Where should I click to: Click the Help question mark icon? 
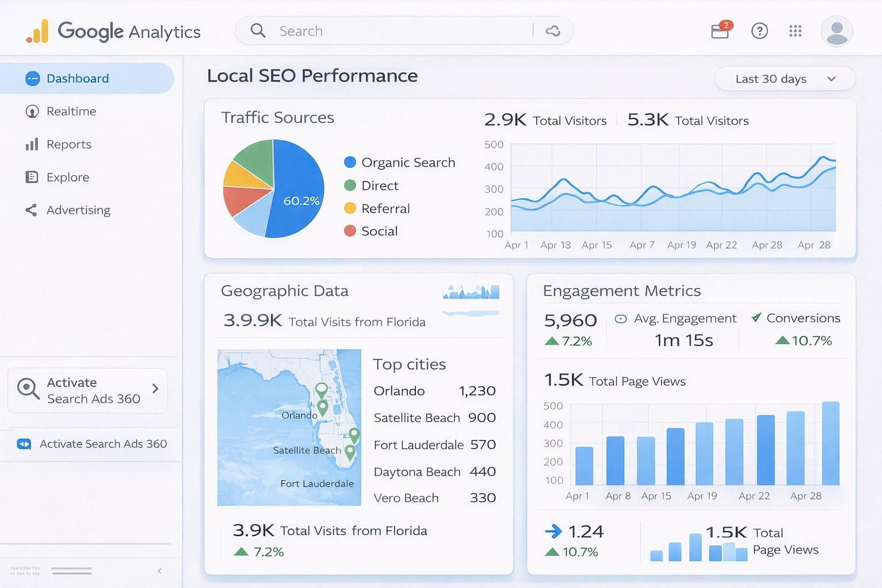759,31
